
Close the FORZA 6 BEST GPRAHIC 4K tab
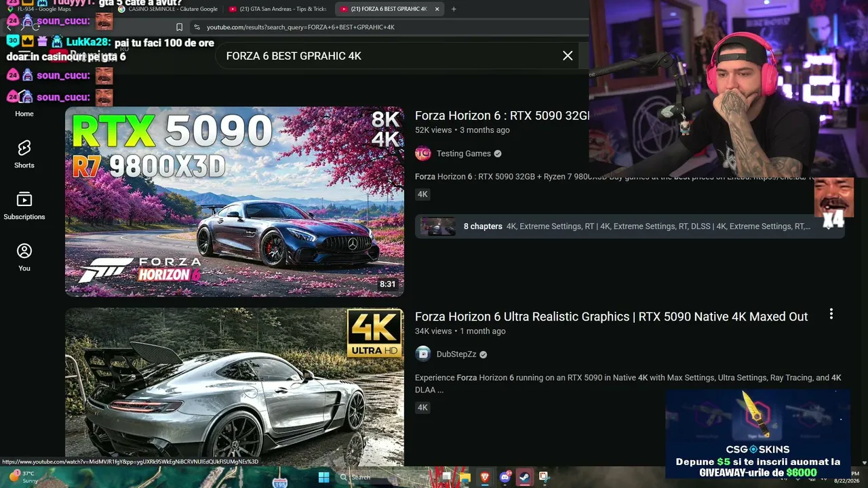(437, 9)
